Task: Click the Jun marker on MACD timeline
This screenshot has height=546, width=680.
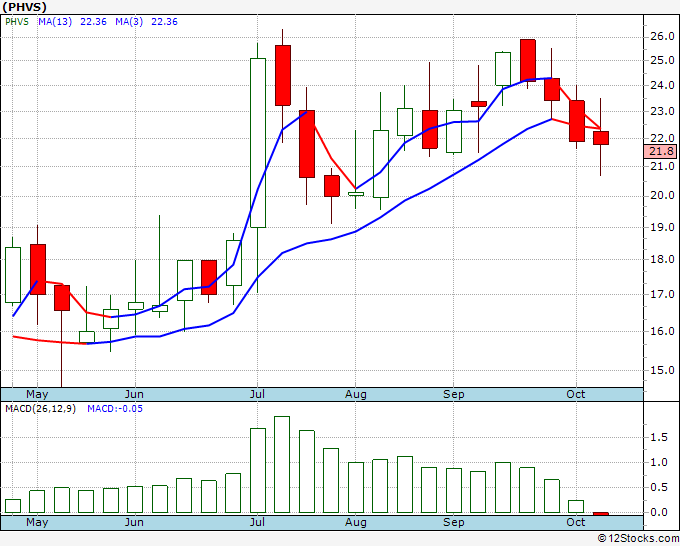Action: coord(134,522)
